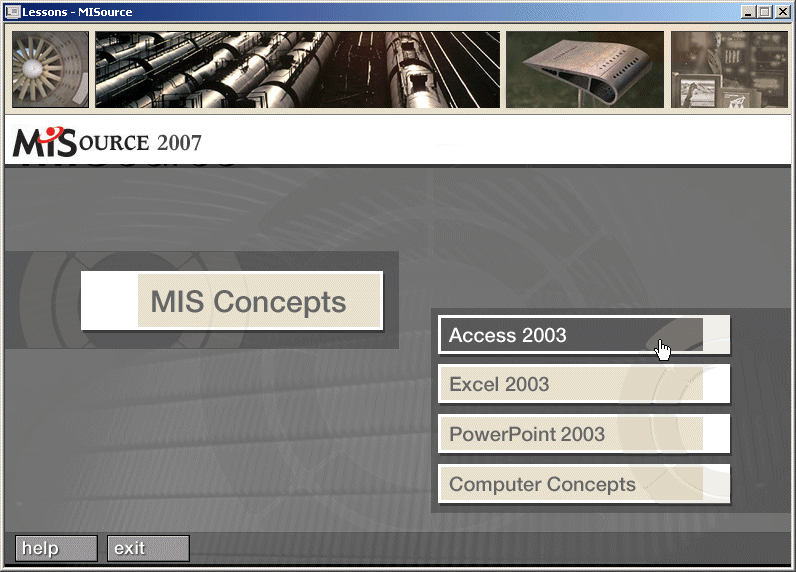Click the exit button
This screenshot has width=796, height=572.
click(148, 548)
